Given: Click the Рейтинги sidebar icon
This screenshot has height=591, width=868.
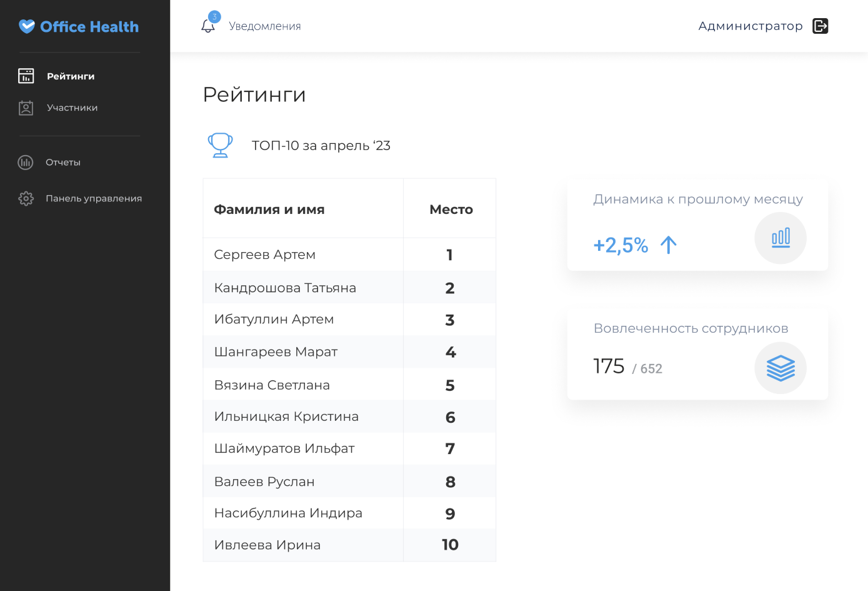Looking at the screenshot, I should click(x=26, y=76).
